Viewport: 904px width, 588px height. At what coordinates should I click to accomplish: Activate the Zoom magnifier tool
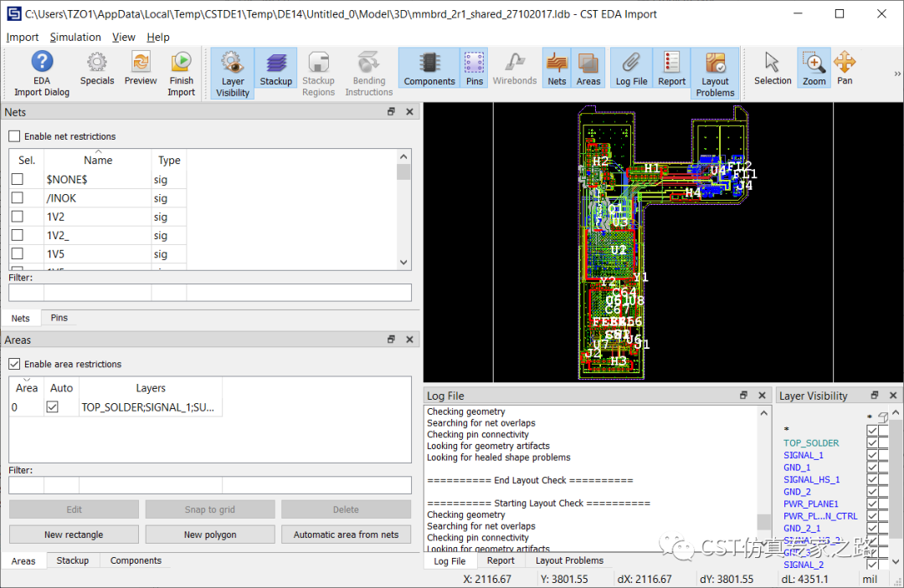click(814, 69)
